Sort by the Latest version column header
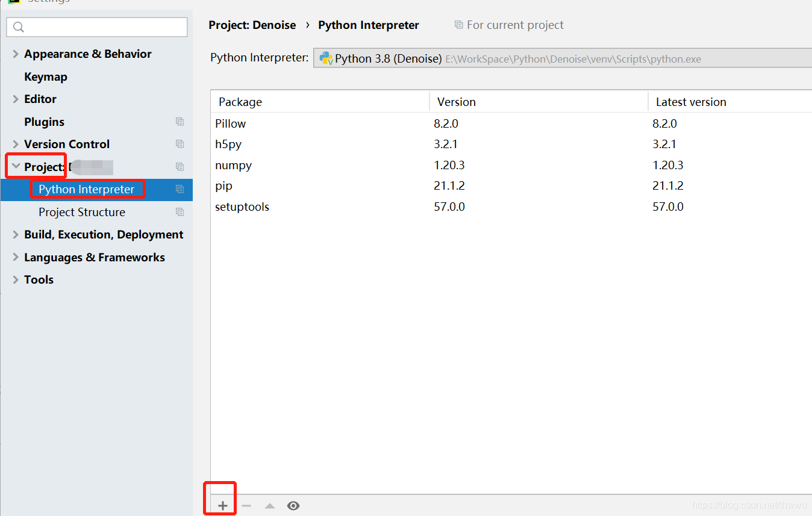This screenshot has height=516, width=812. coord(730,102)
